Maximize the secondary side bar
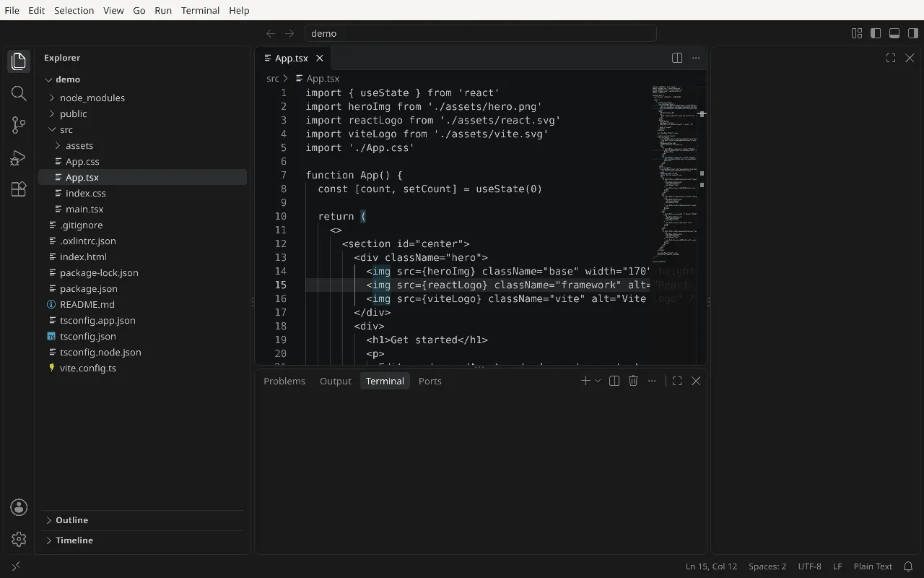This screenshot has height=578, width=924. tap(891, 58)
